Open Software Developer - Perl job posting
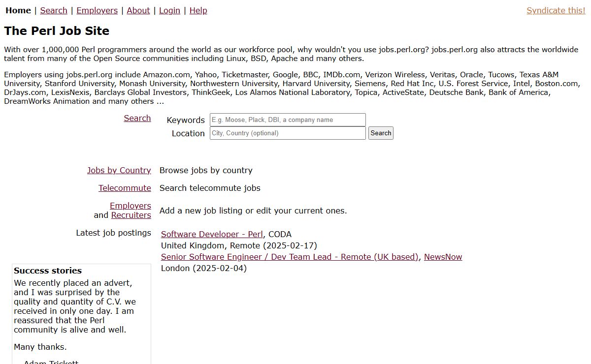Viewport: 591px width, 364px height. pyautogui.click(x=212, y=234)
